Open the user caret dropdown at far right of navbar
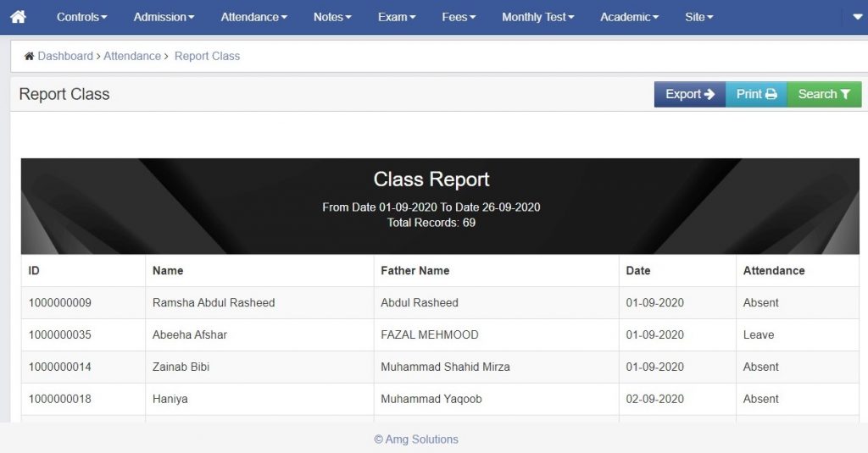Viewport: 868px width, 453px height. pyautogui.click(x=858, y=17)
